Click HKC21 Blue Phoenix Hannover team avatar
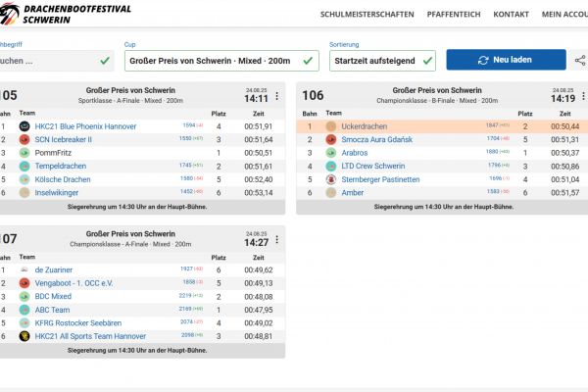This screenshot has height=392, width=588. [24, 126]
